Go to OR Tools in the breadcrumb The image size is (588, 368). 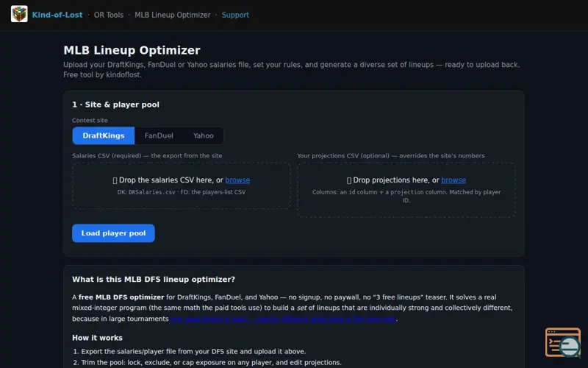(108, 15)
